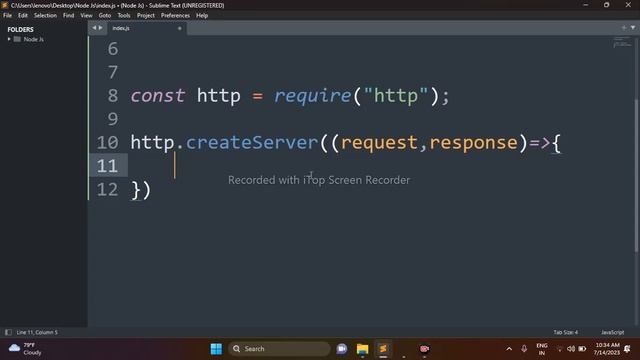The width and height of the screenshot is (640, 360).
Task: Open the notifications bell icon
Action: 627,349
